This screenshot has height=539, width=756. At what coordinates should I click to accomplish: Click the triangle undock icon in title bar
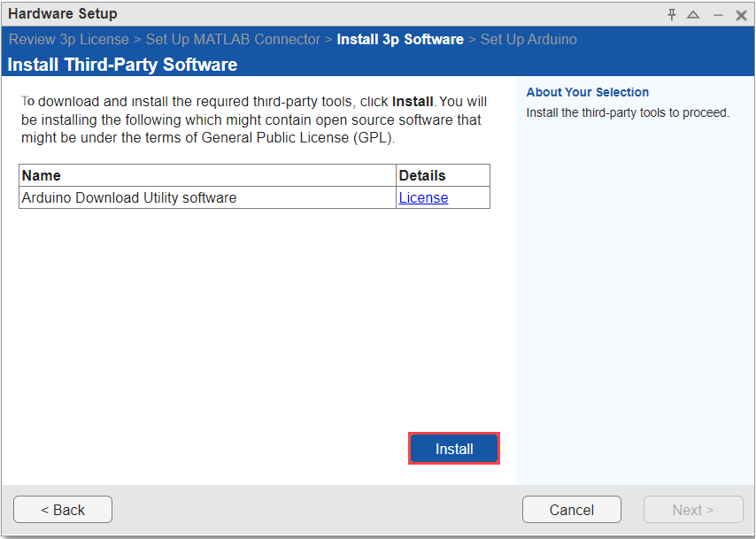tap(693, 15)
